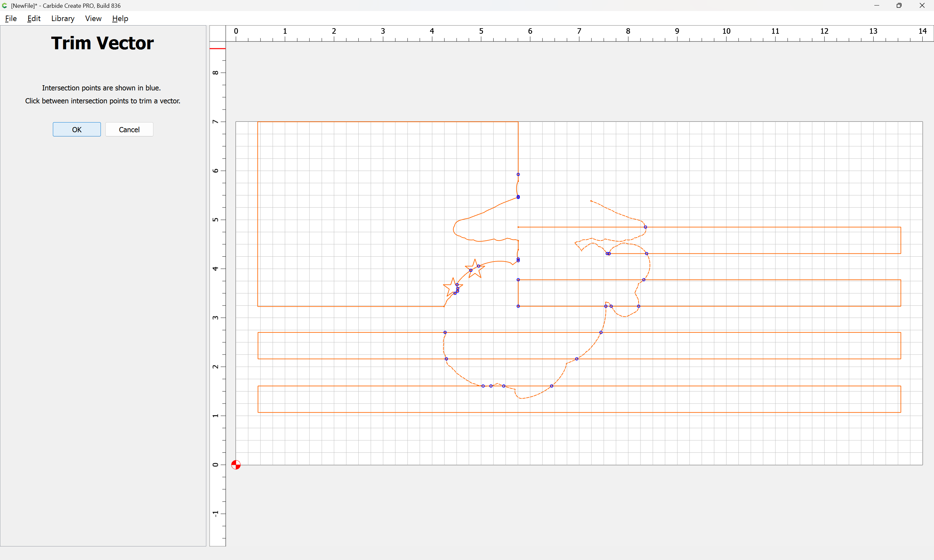Screen dimensions: 934x560
Task: Open the Help menu
Action: (x=120, y=18)
